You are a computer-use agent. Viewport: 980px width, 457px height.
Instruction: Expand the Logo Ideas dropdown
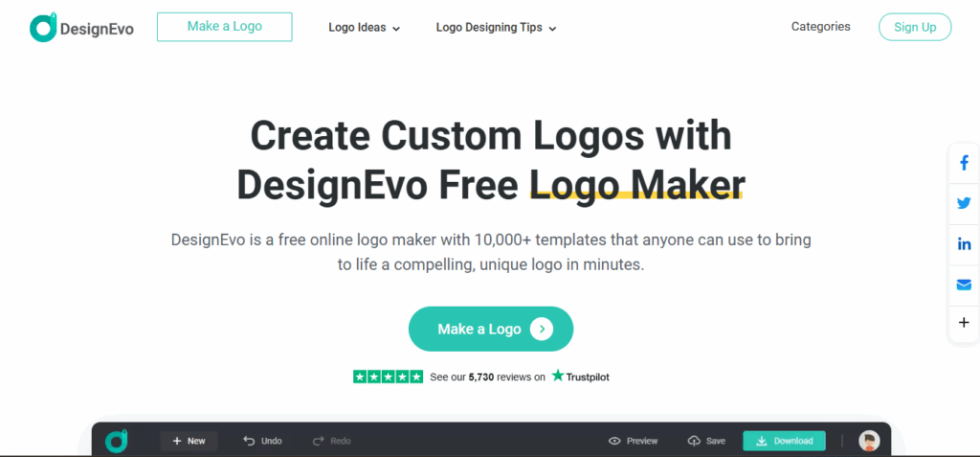365,28
